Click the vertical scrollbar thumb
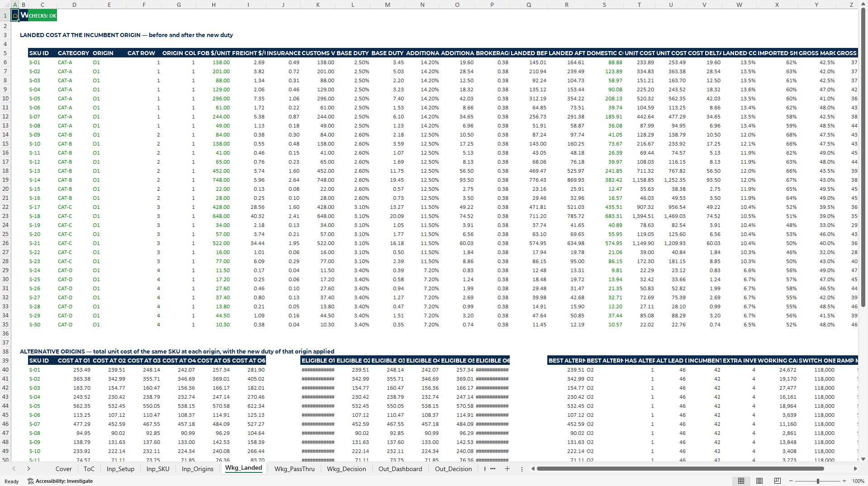 (863, 158)
